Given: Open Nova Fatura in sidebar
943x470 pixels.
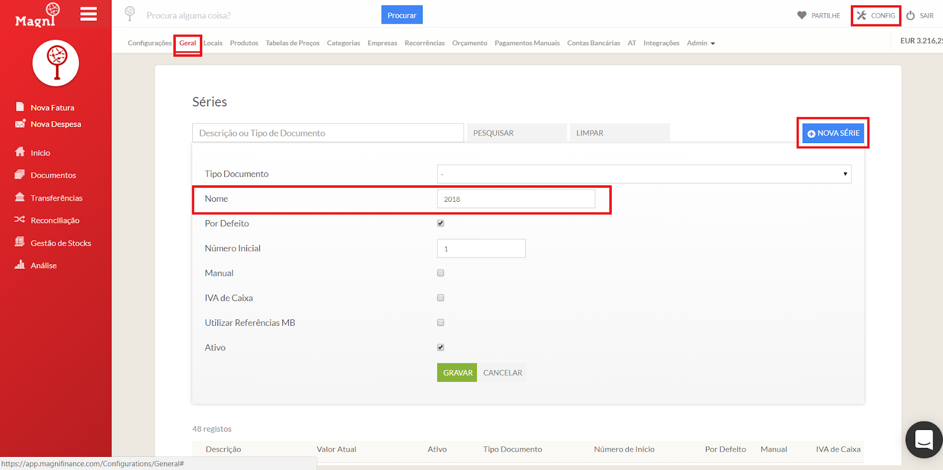Looking at the screenshot, I should click(52, 108).
